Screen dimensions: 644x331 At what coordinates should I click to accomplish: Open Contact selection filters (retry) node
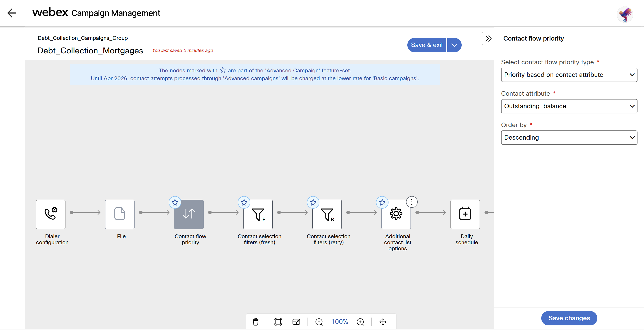click(327, 214)
